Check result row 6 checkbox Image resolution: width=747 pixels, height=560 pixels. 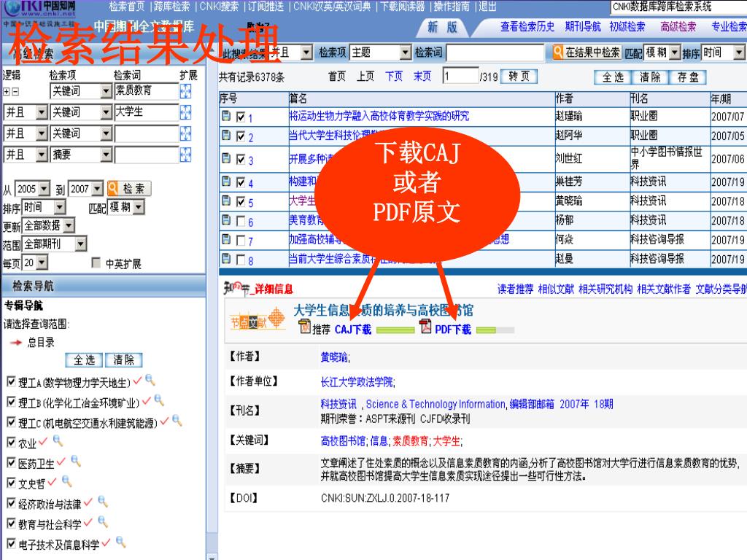pyautogui.click(x=241, y=221)
